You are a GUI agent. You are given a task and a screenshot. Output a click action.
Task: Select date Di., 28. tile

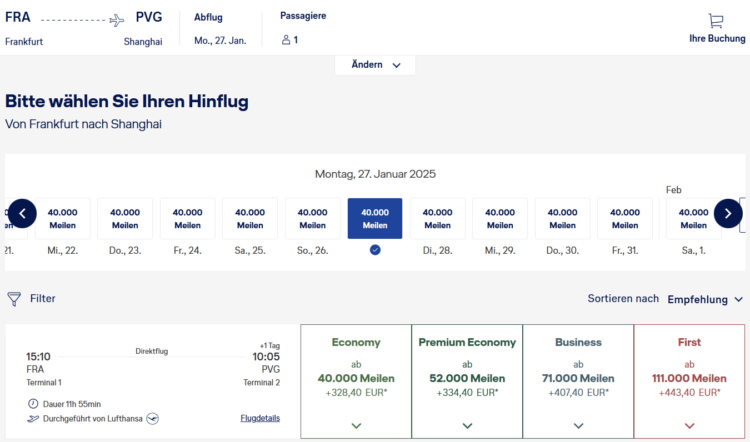(438, 219)
